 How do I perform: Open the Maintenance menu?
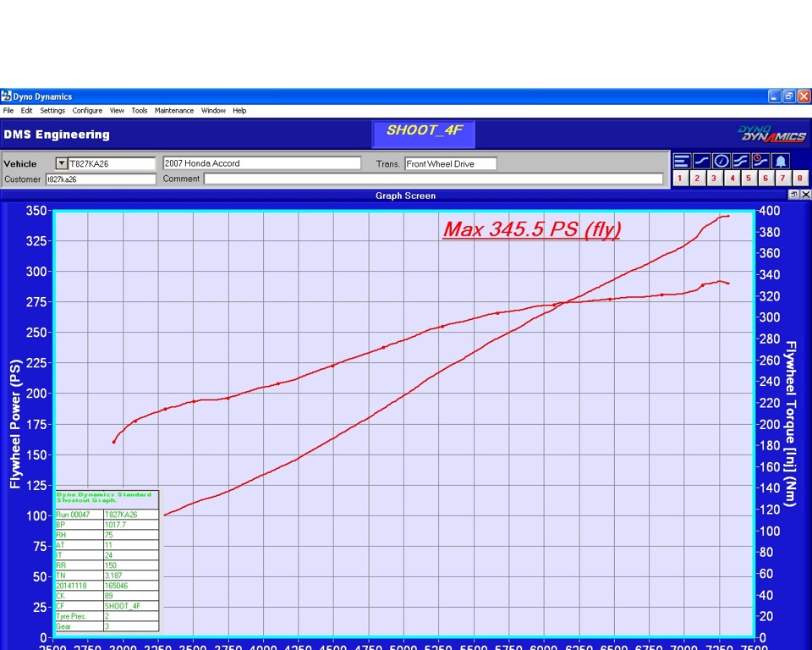[174, 110]
